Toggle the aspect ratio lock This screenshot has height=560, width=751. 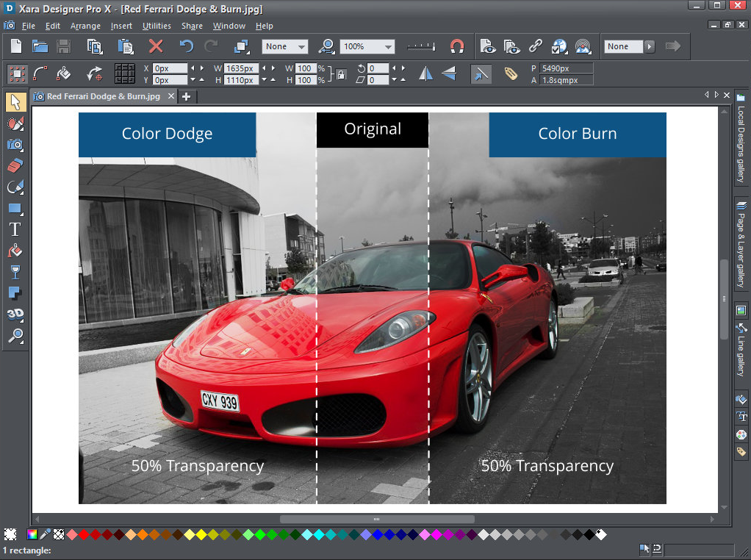340,75
